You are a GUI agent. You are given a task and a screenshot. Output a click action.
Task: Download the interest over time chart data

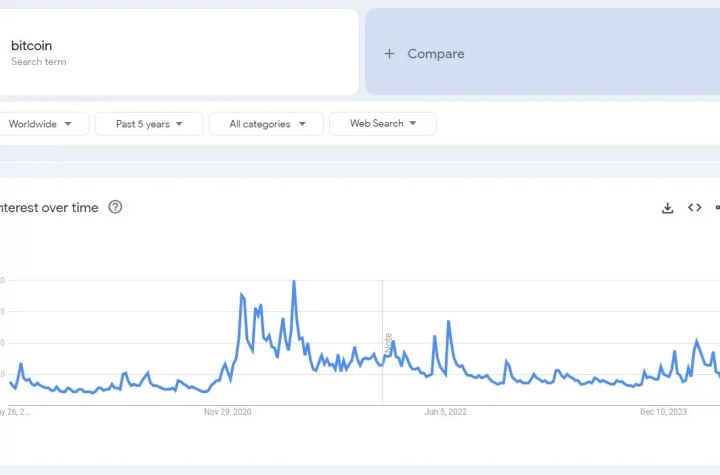click(x=667, y=208)
